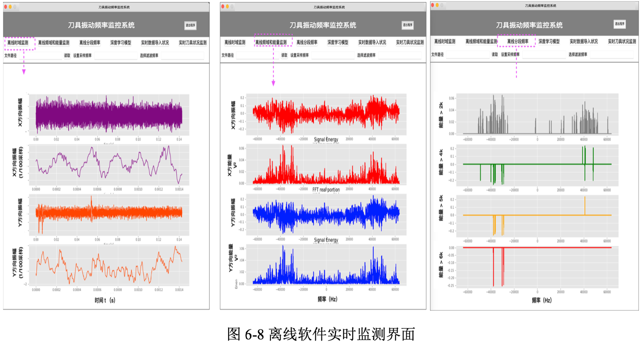Screen dimensions: 644x345
Task: Select 离线分段频率 tab in middle window
Action: pyautogui.click(x=307, y=42)
